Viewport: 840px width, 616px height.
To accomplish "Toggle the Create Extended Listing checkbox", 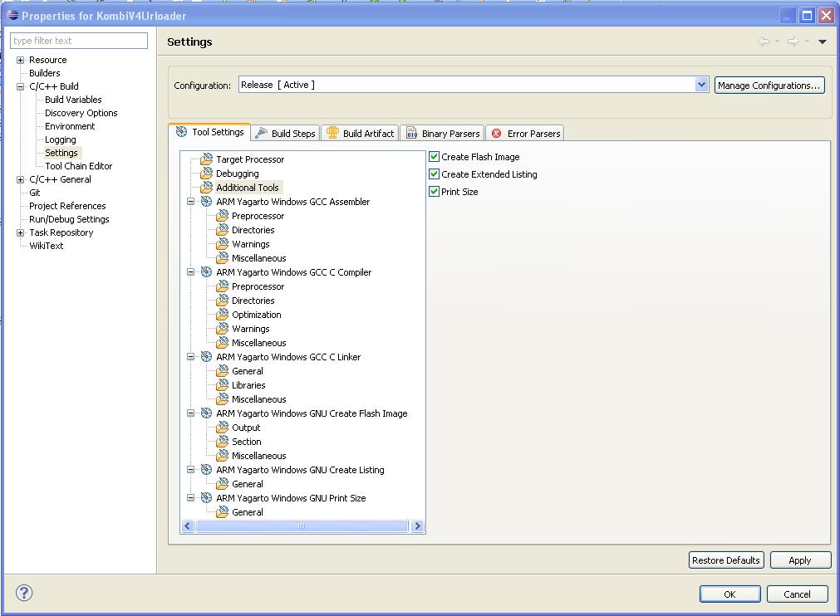I will pyautogui.click(x=434, y=174).
